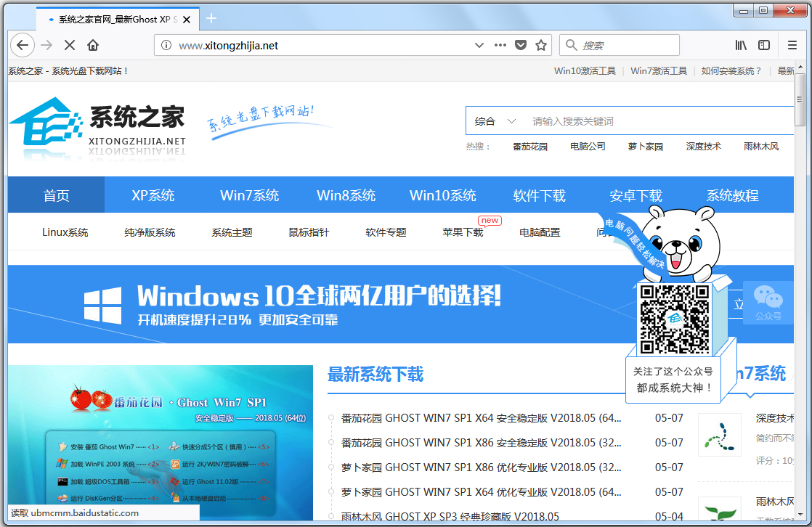Click the 最新系统下载 heading
The height and width of the screenshot is (527, 812).
tap(375, 374)
